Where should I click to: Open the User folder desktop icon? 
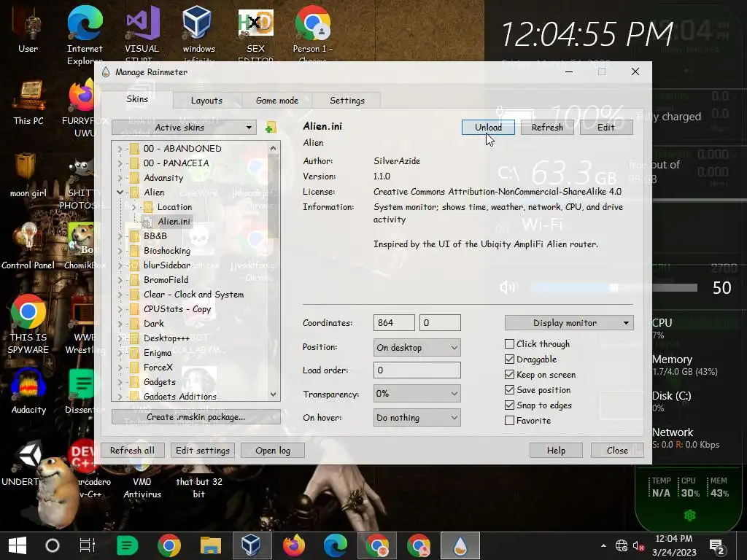point(28,29)
